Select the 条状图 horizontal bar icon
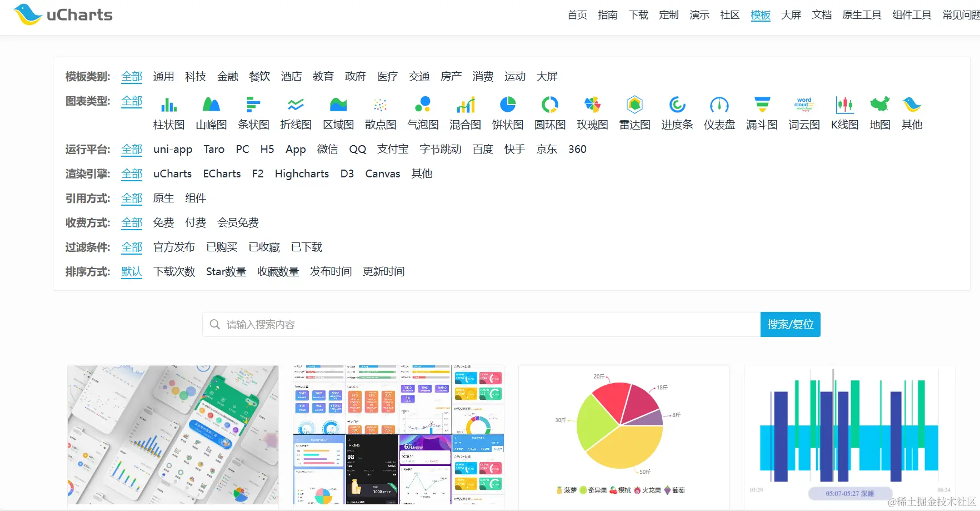The image size is (980, 511). click(253, 105)
